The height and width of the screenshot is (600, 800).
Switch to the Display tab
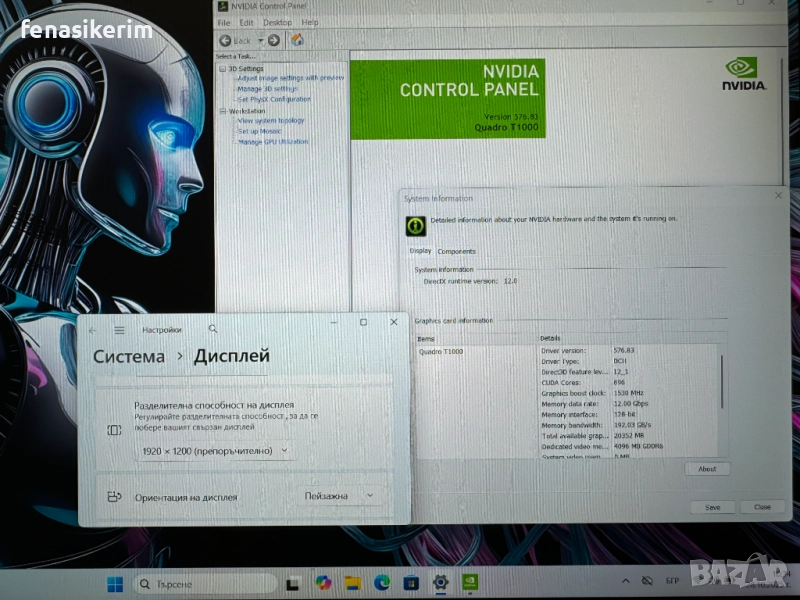coord(420,251)
